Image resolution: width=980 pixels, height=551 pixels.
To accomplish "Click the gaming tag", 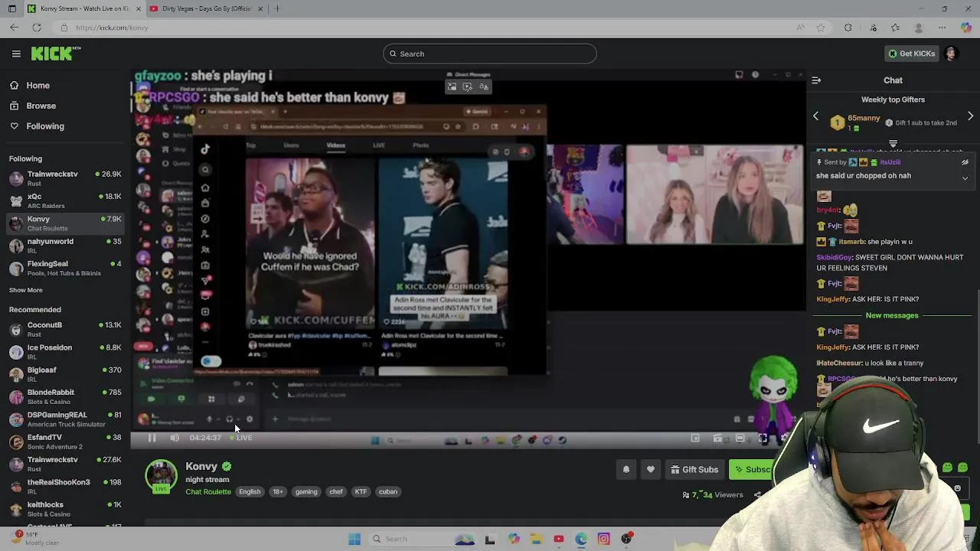I will pyautogui.click(x=306, y=492).
